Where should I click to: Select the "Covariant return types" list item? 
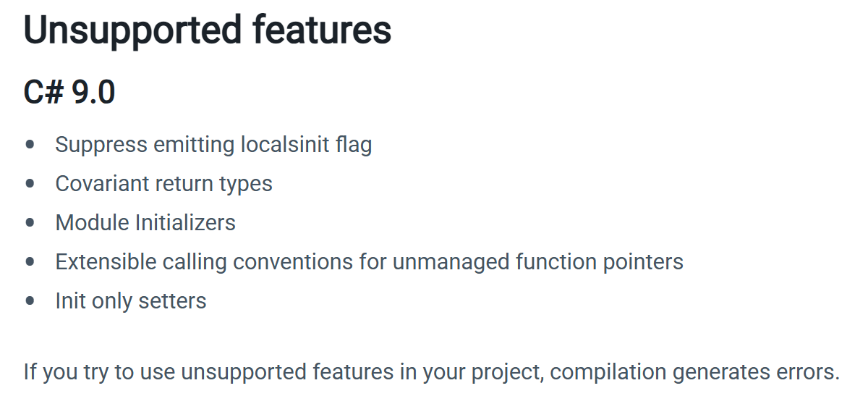click(163, 184)
